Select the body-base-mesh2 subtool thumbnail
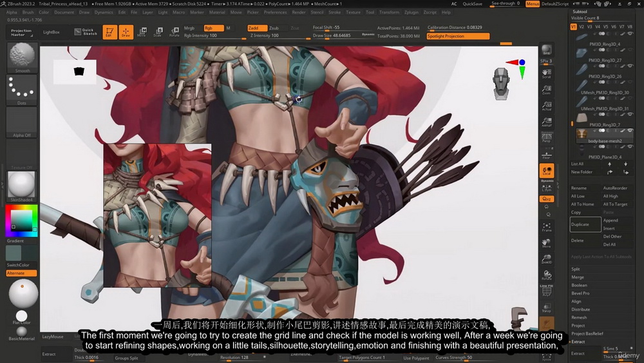The image size is (644, 363). 582,134
